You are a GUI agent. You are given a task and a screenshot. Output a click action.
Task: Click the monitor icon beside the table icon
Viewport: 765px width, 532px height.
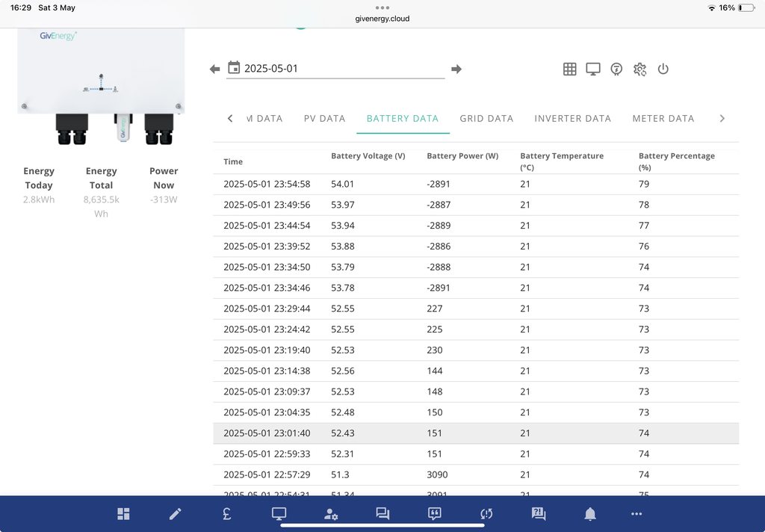(x=593, y=69)
